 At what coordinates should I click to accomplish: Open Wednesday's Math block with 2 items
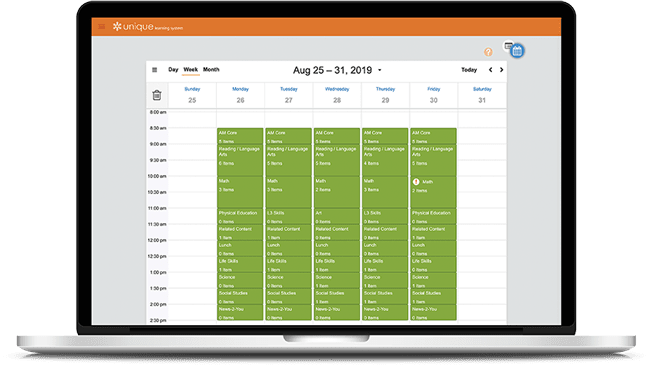[337, 192]
